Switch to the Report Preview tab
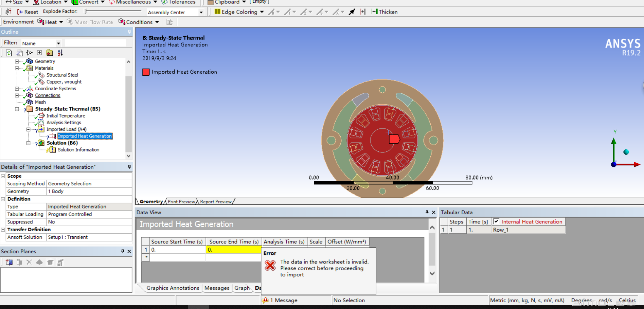The width and height of the screenshot is (644, 309). 216,202
